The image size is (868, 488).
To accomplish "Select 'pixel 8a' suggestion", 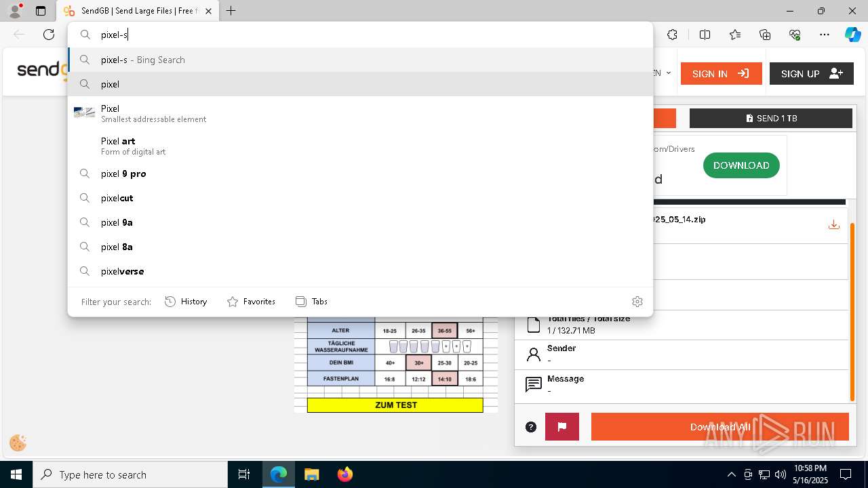I will click(x=360, y=247).
